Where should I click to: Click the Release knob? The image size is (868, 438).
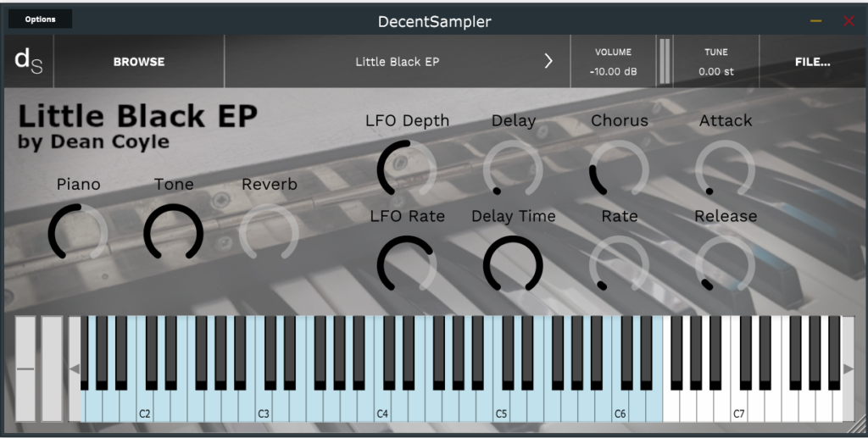[x=726, y=265]
